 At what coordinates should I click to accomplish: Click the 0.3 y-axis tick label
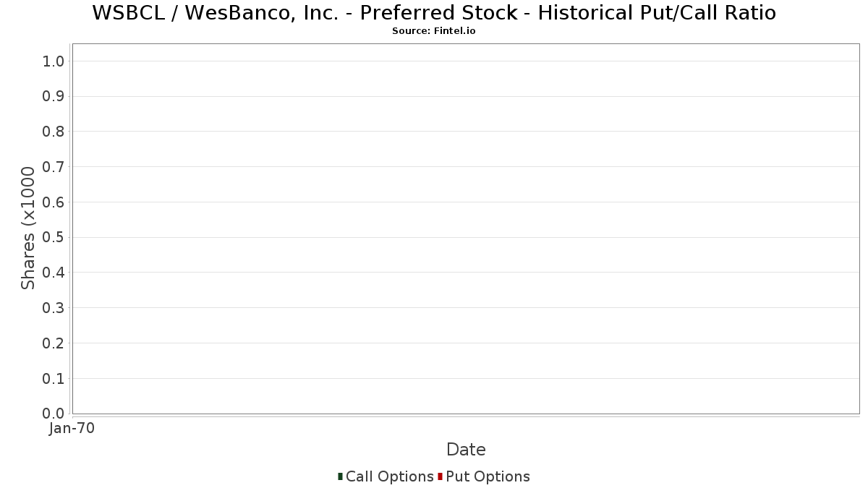(x=54, y=308)
